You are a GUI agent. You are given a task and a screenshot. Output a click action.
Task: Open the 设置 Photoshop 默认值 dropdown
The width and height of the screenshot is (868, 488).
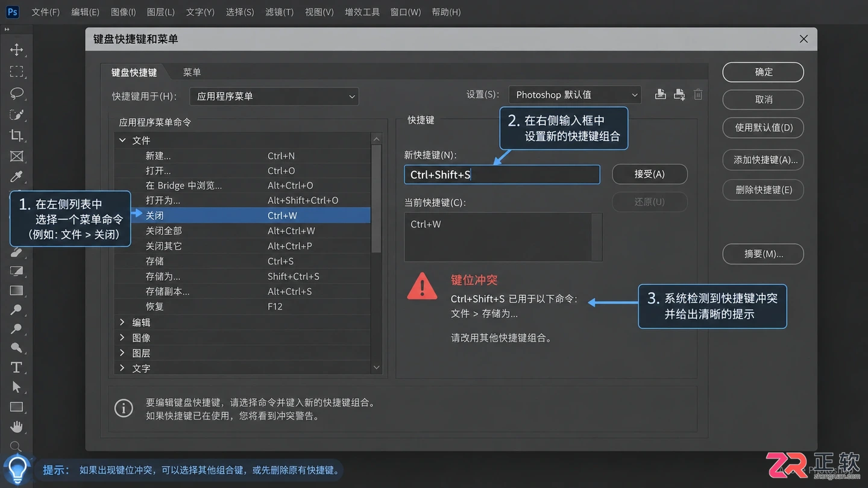coord(575,95)
